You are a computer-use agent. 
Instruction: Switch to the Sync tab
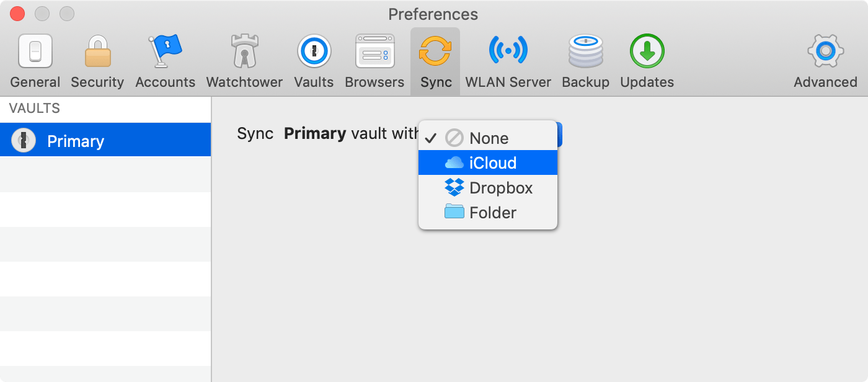435,59
